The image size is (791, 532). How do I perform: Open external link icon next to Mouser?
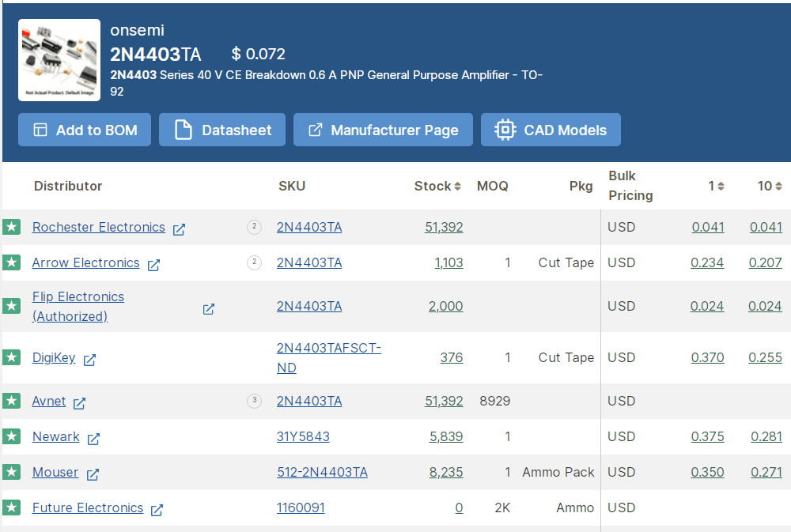coord(93,474)
